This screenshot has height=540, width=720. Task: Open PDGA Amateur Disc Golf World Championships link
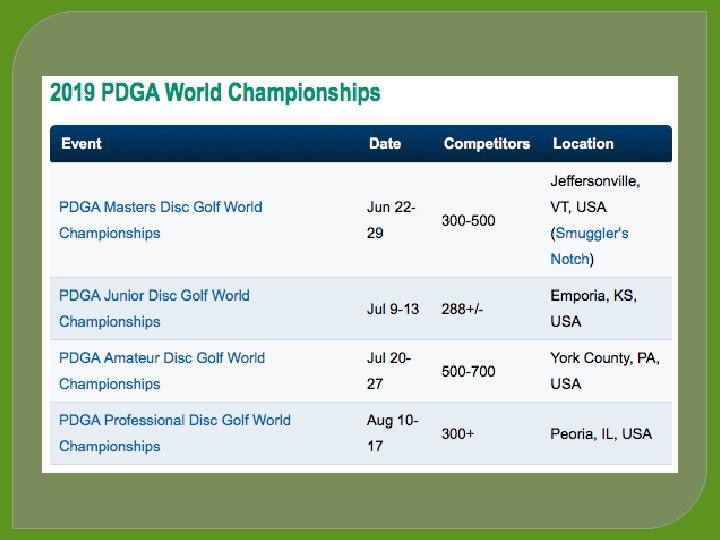[x=161, y=358]
